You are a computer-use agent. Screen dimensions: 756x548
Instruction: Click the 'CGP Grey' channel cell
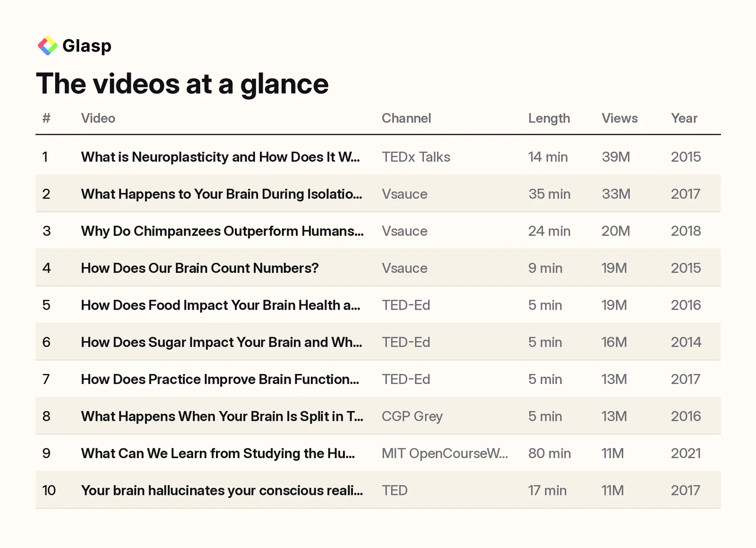point(412,416)
